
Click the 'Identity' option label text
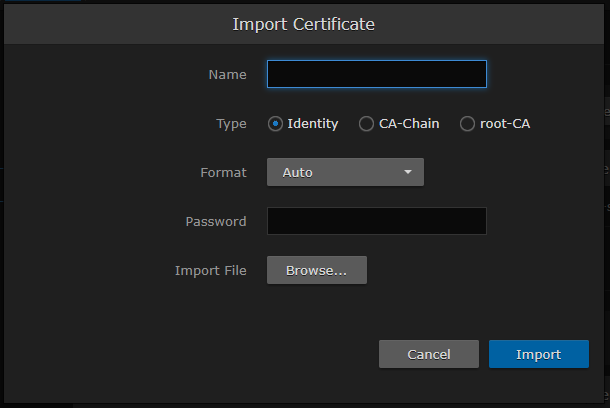(x=313, y=124)
